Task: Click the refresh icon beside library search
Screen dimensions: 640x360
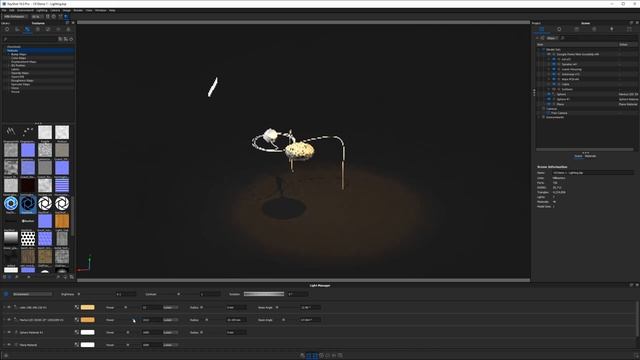Action: (71, 39)
